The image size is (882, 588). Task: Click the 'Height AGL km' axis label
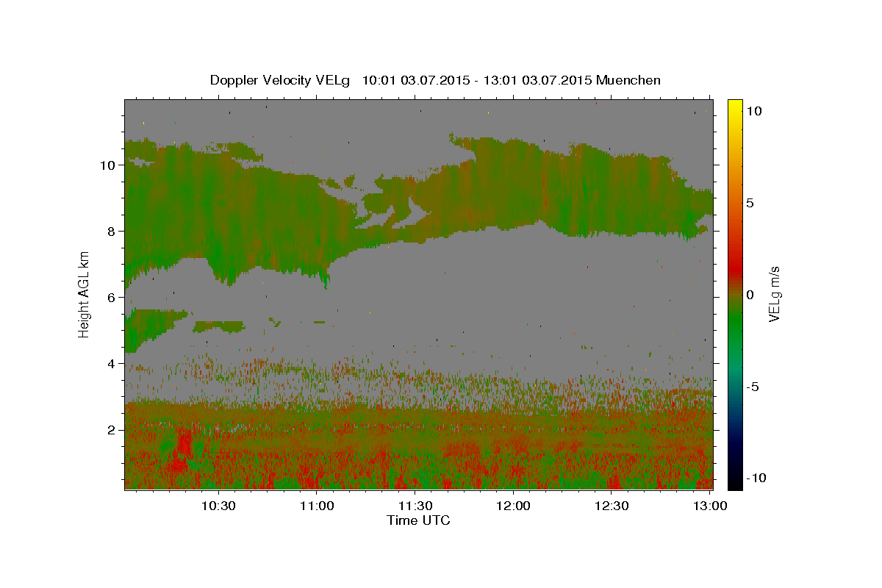[x=84, y=293]
